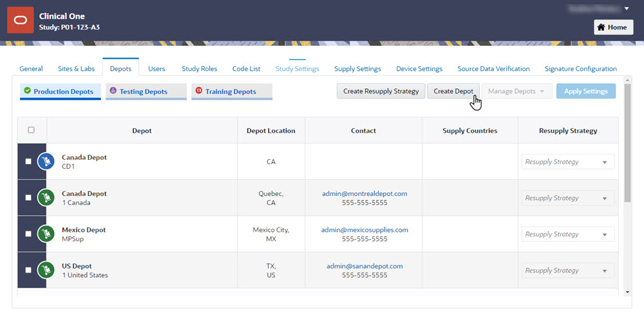Open Resupply Strategy dropdown for US Depot
644x317 pixels.
568,270
